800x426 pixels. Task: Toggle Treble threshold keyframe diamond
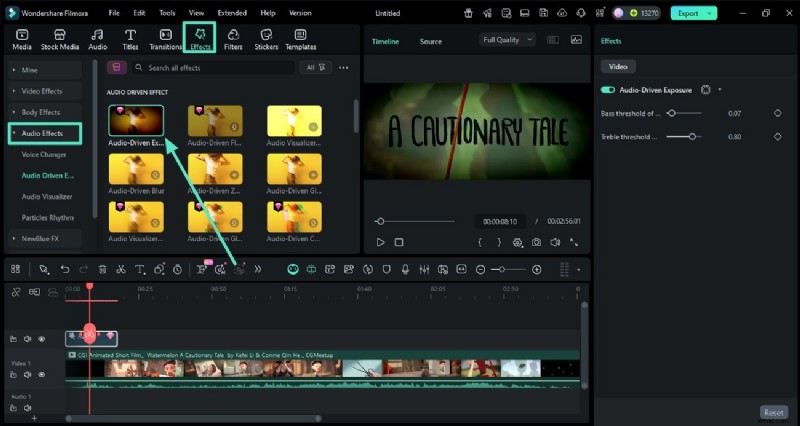pyautogui.click(x=778, y=137)
